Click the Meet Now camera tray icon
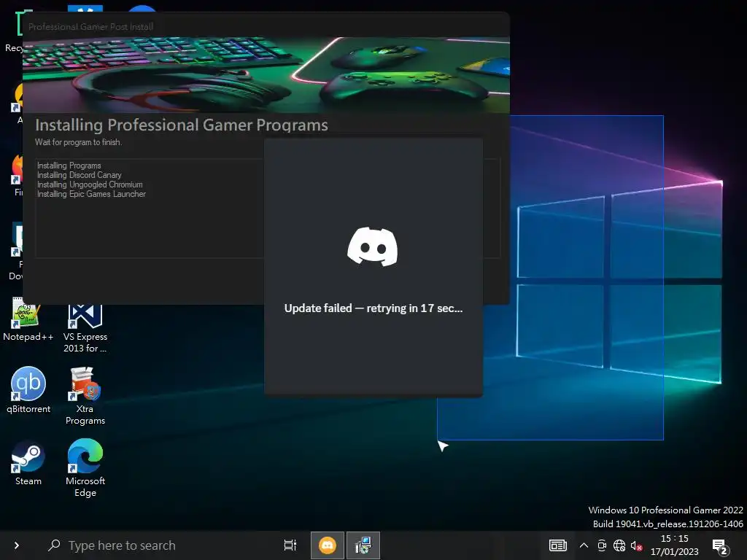 tap(602, 545)
